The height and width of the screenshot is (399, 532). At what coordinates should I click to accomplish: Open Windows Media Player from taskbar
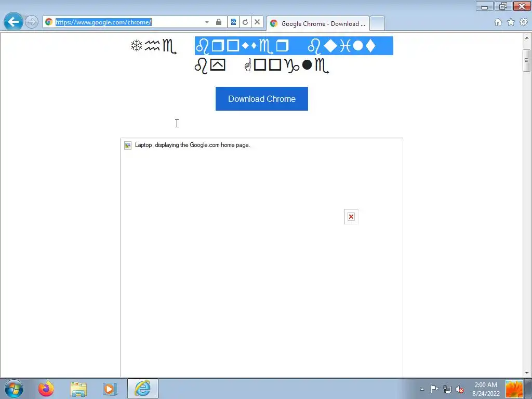click(110, 389)
